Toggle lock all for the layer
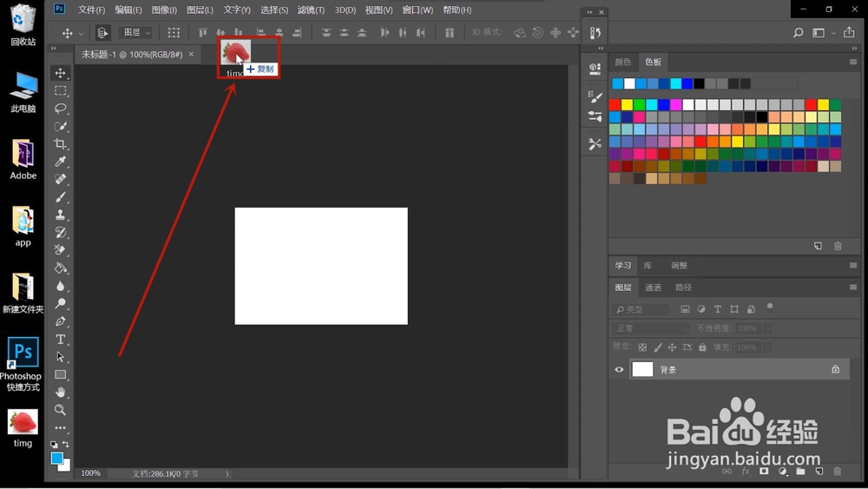 pyautogui.click(x=702, y=347)
